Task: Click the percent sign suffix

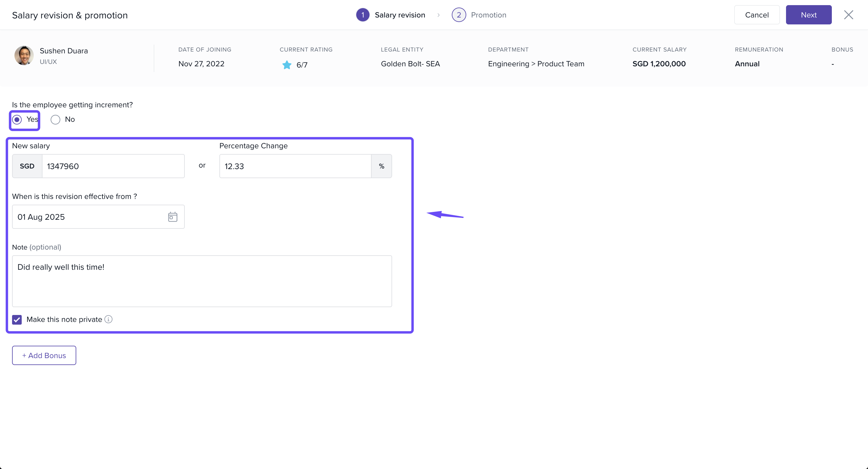Action: (382, 166)
